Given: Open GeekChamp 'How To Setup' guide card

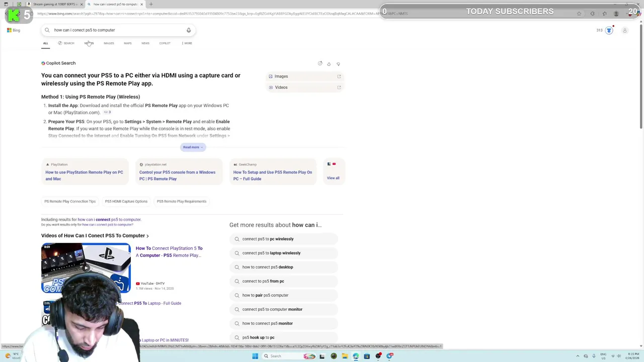Looking at the screenshot, I should [273, 172].
